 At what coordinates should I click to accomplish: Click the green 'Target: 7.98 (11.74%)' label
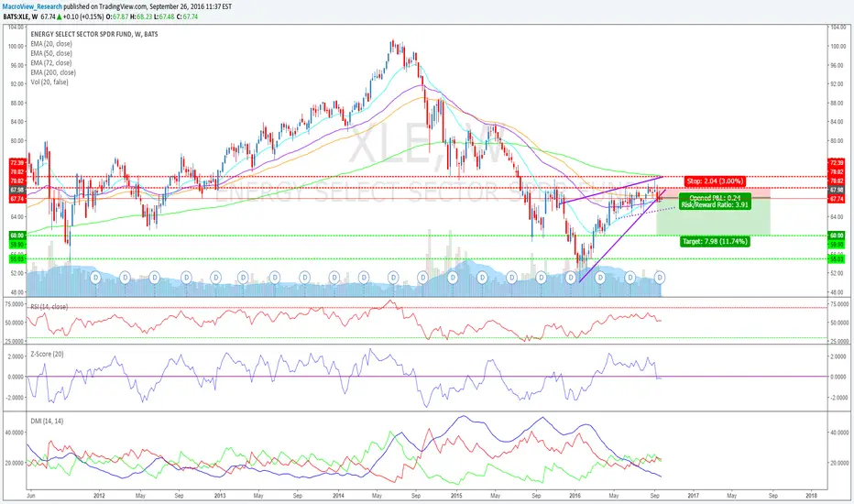click(x=715, y=241)
